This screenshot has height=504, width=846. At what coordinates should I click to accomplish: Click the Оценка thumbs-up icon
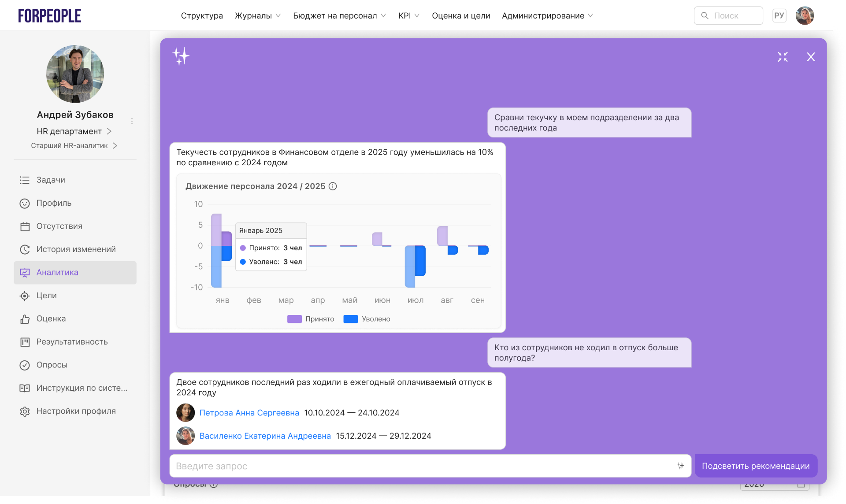[25, 319]
